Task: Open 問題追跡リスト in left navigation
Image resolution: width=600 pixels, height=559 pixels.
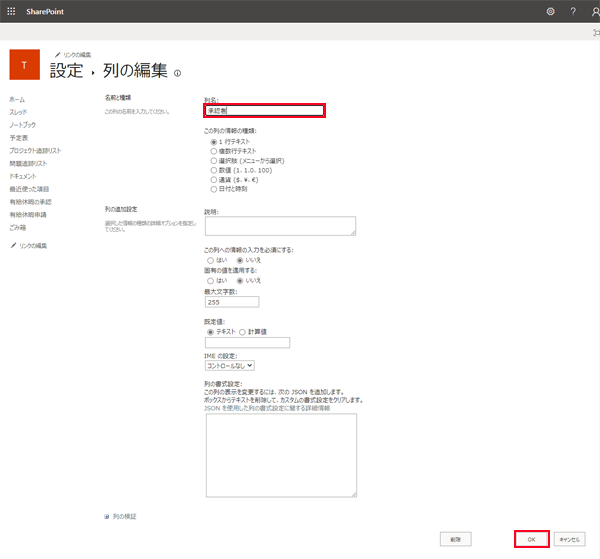Action: pyautogui.click(x=28, y=163)
